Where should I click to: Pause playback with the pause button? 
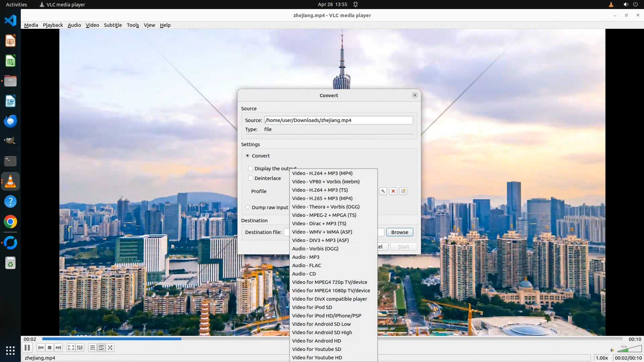point(27,348)
